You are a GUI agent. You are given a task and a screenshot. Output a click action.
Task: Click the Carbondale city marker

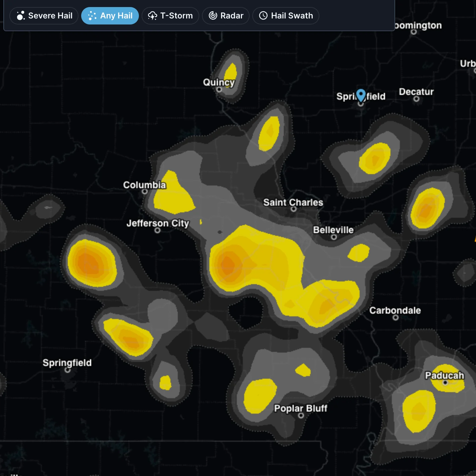[x=395, y=317]
